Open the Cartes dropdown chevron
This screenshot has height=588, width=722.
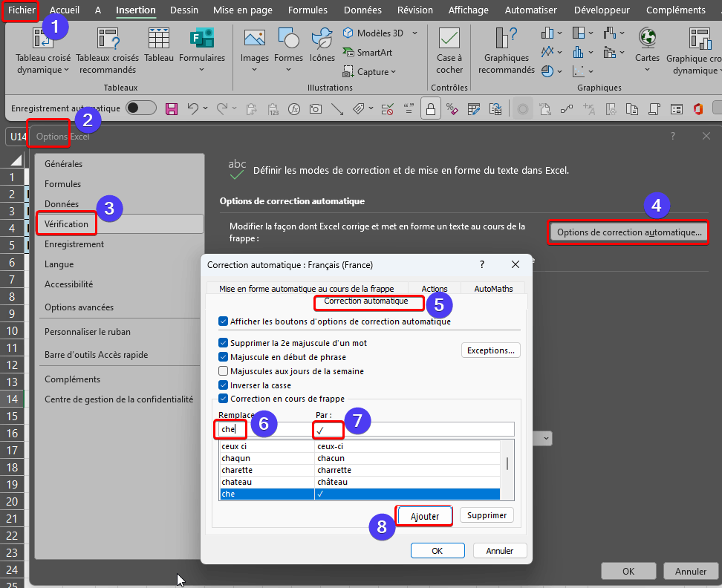(x=647, y=70)
